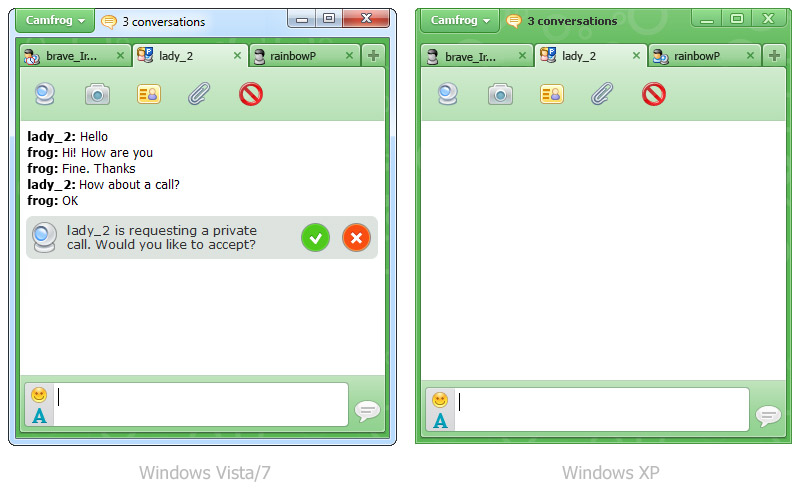Image resolution: width=803 pixels, height=493 pixels.
Task: Open Camfrog dropdown menu in Vista window
Action: point(55,20)
